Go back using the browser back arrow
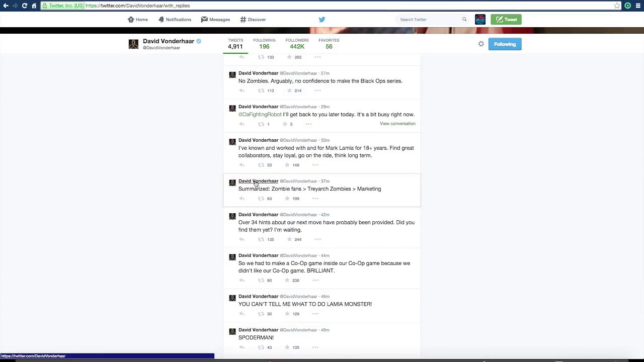644x362 pixels. coord(6,6)
